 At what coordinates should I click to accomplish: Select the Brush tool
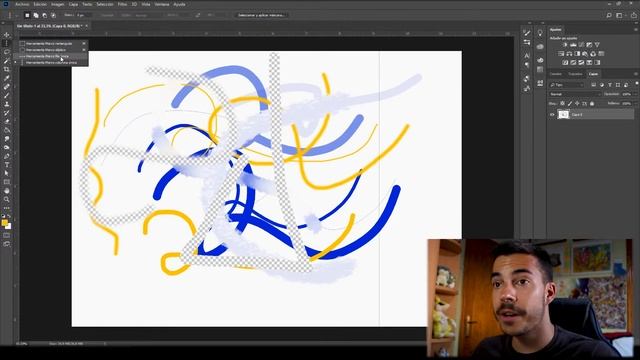click(x=7, y=96)
